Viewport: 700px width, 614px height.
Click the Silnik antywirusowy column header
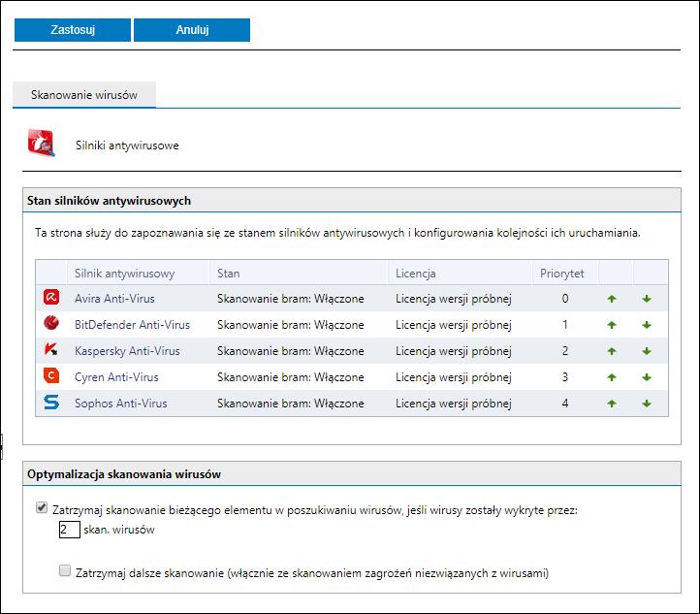[x=124, y=274]
